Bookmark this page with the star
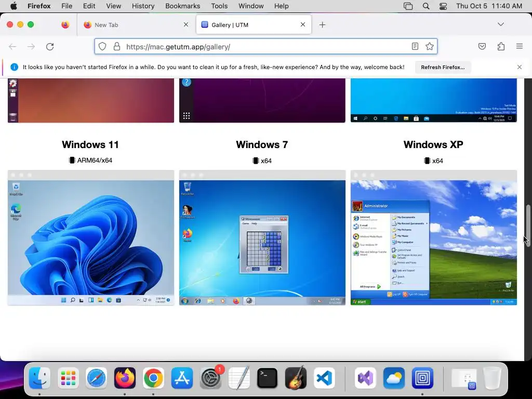532x399 pixels. (430, 46)
